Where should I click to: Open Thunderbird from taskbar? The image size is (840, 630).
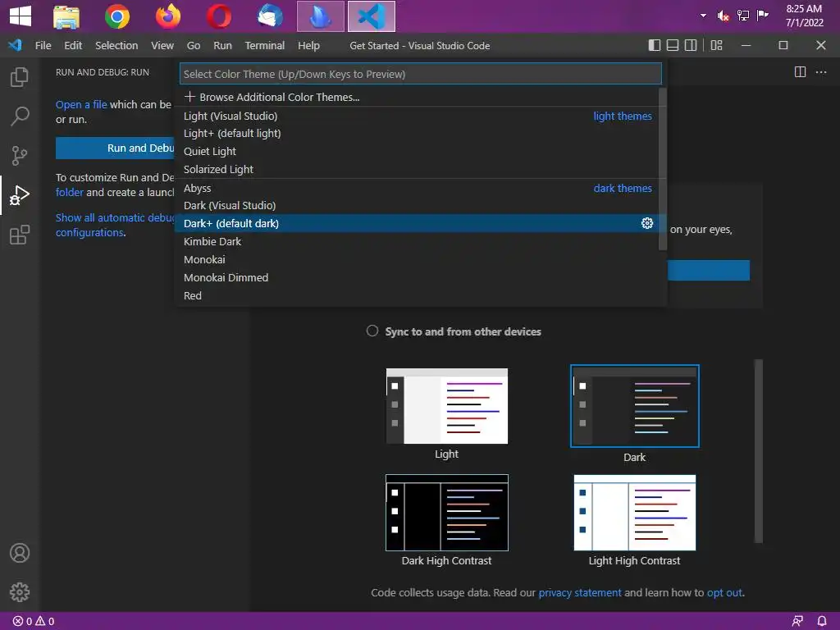tap(270, 16)
